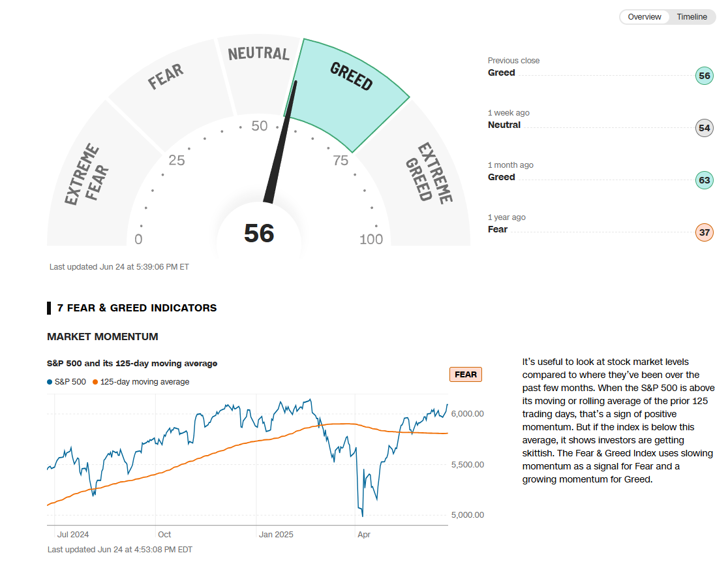Click the 1 month ago score badge 63
The height and width of the screenshot is (568, 728).
[704, 180]
